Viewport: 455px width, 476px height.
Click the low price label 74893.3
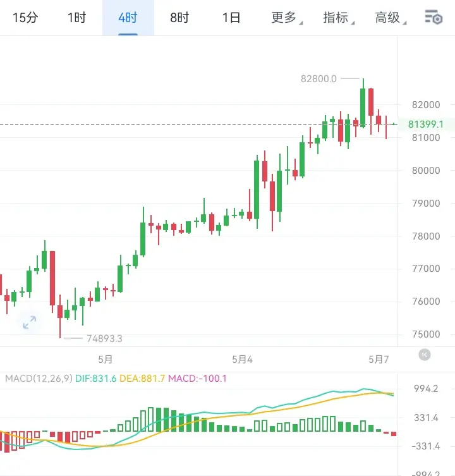(x=104, y=338)
